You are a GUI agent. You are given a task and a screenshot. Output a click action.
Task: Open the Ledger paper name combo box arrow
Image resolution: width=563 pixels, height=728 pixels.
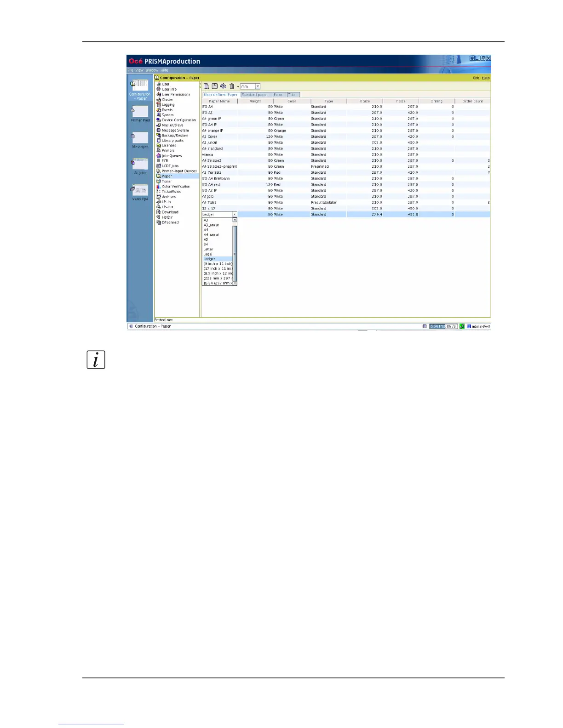point(235,215)
